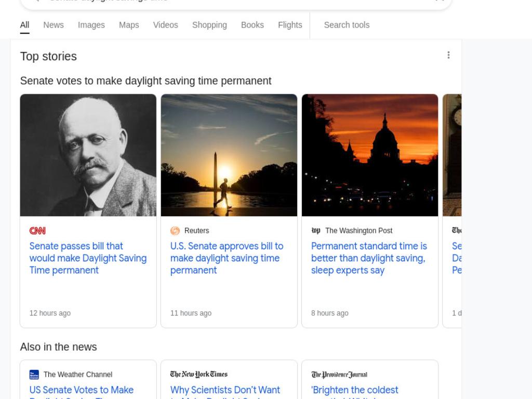
Task: Switch to the Videos tab
Action: click(x=165, y=25)
